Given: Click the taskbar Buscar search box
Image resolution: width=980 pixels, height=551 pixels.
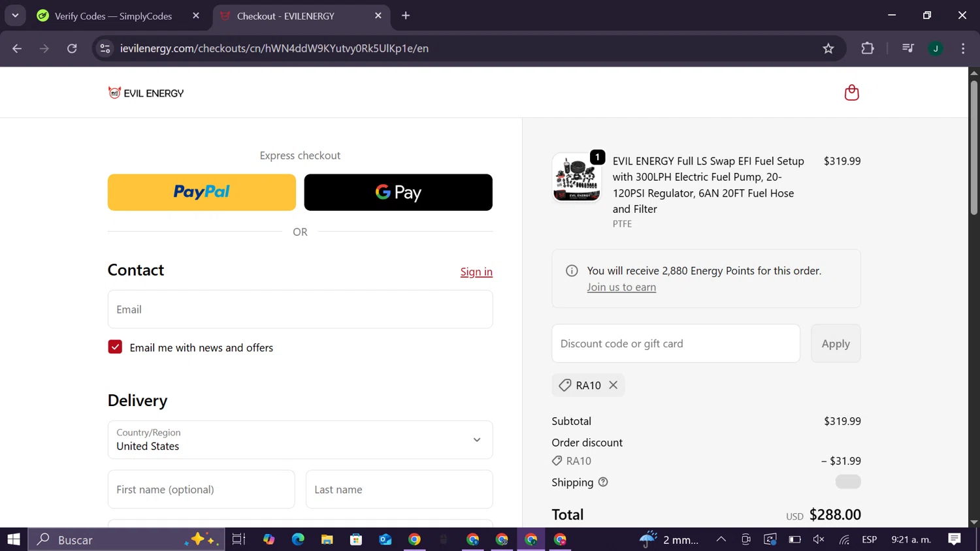Looking at the screenshot, I should (126, 539).
